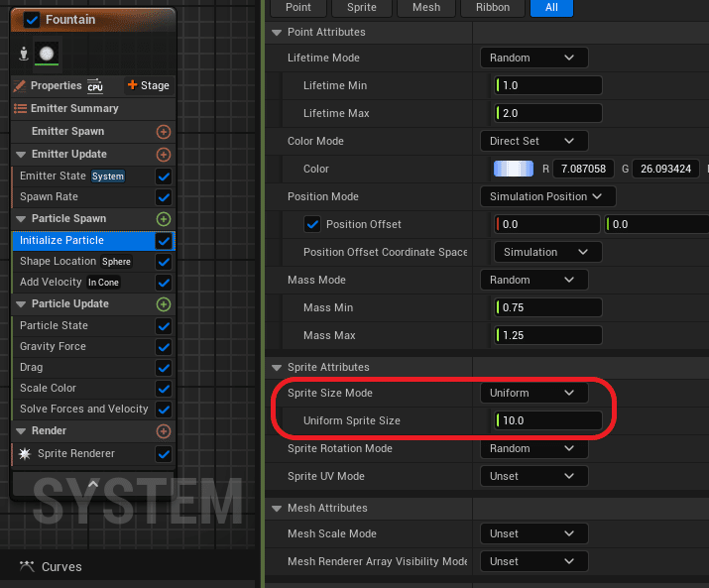Toggle the Fountain emitter enabled checkbox
Image resolution: width=709 pixels, height=588 pixels.
(x=32, y=20)
